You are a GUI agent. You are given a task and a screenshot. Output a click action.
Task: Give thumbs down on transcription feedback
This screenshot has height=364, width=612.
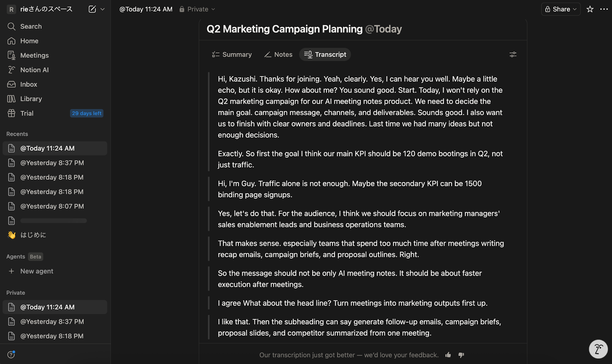click(x=461, y=355)
